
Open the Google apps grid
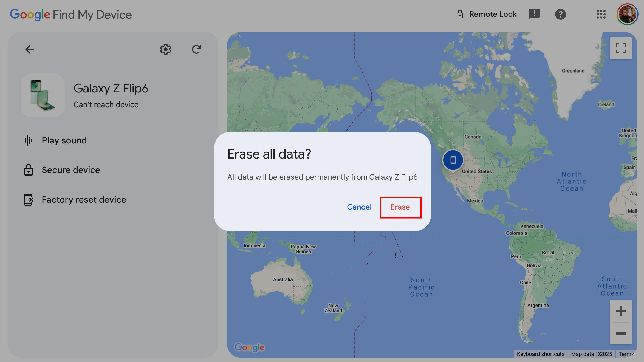(x=601, y=14)
